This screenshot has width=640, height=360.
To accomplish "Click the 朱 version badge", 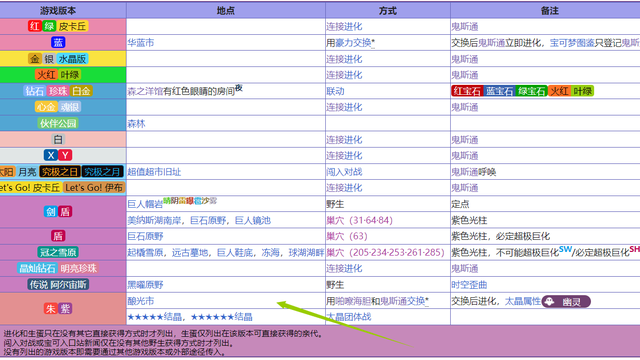I will click(50, 309).
